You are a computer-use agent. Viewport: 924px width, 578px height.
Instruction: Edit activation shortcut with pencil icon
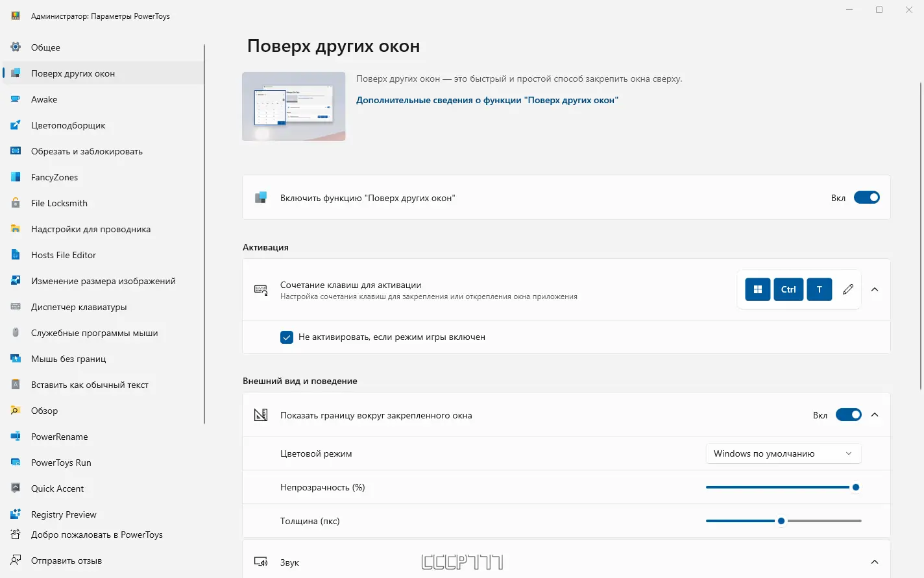coord(848,289)
